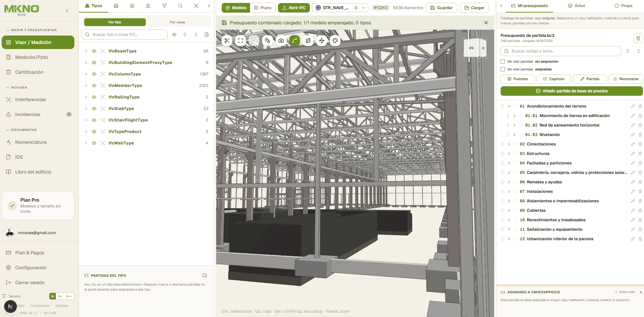Click the 'Buscar código o texto' search field
The width and height of the screenshot is (644, 317).
(561, 51)
